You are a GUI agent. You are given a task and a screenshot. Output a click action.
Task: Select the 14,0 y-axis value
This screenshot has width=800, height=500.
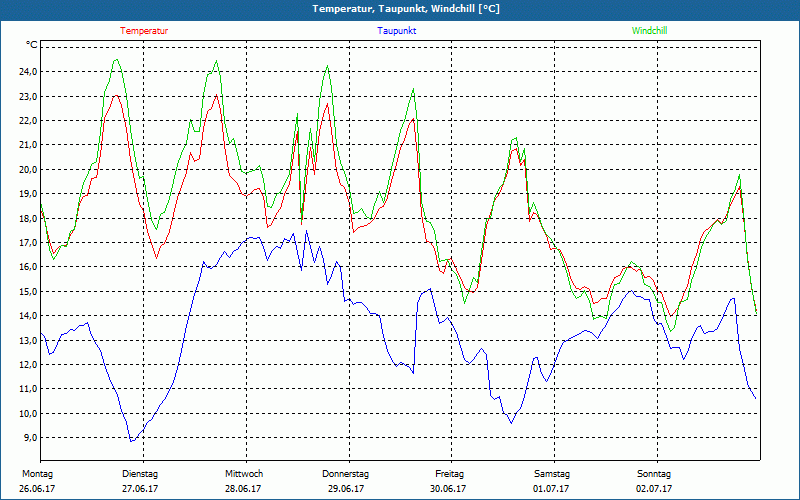point(28,316)
